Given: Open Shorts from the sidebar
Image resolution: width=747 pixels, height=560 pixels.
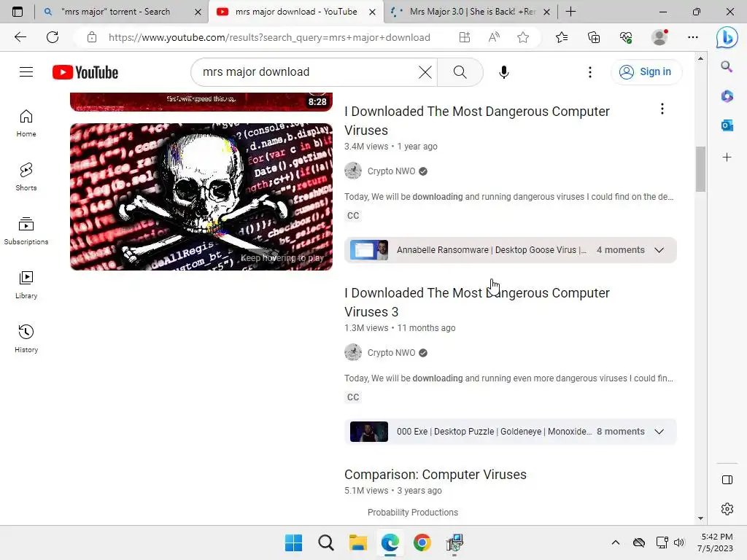Looking at the screenshot, I should 26,177.
